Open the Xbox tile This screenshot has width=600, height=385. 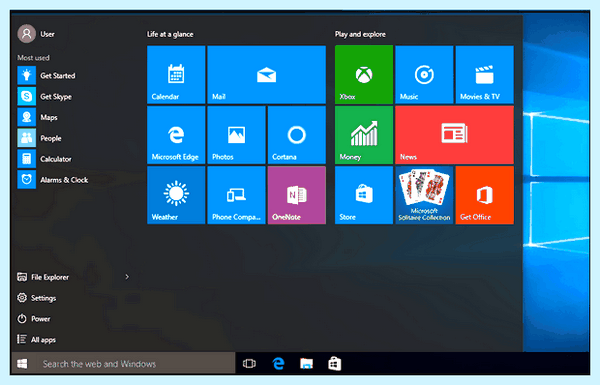coord(364,75)
